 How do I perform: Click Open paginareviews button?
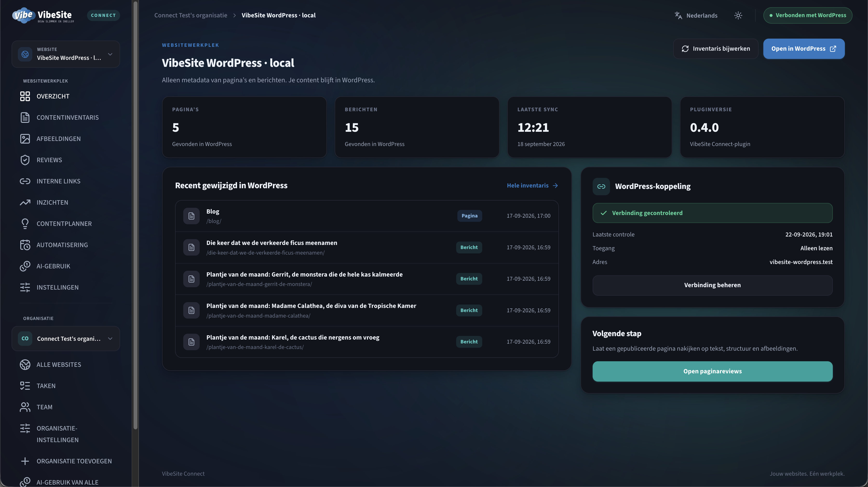pyautogui.click(x=712, y=371)
